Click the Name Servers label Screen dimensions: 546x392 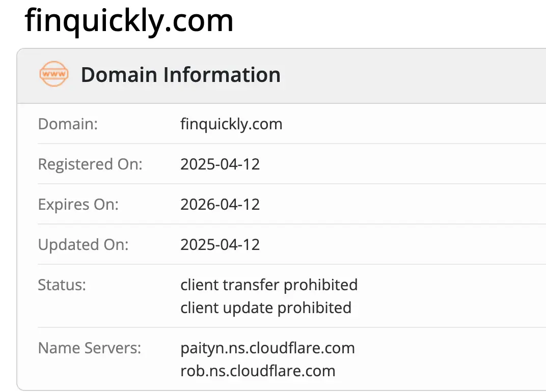click(x=89, y=348)
